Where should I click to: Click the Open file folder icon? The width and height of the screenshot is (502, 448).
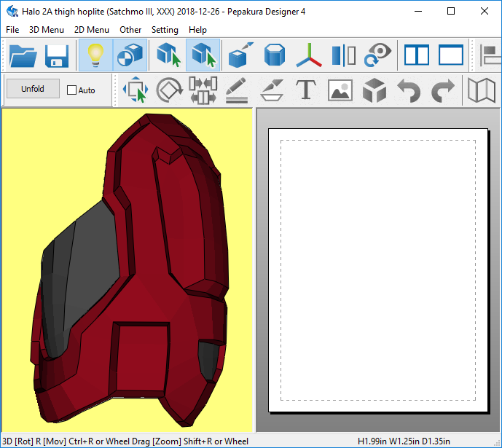point(23,56)
